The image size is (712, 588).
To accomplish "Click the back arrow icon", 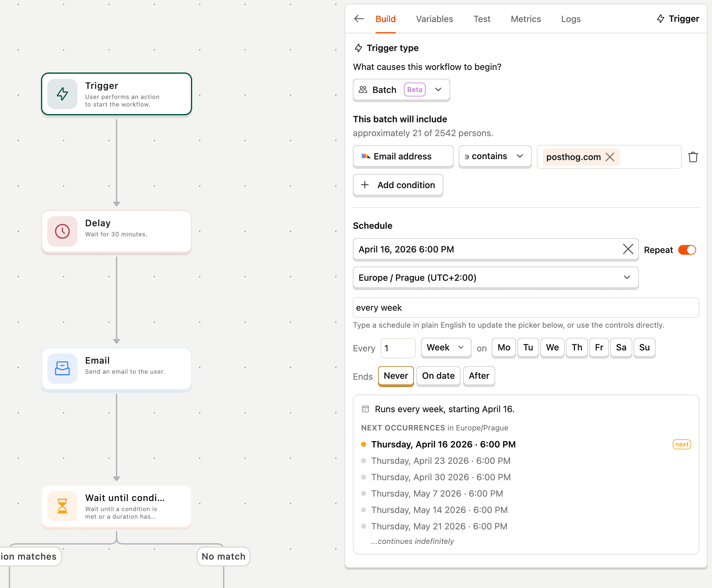I will [359, 19].
